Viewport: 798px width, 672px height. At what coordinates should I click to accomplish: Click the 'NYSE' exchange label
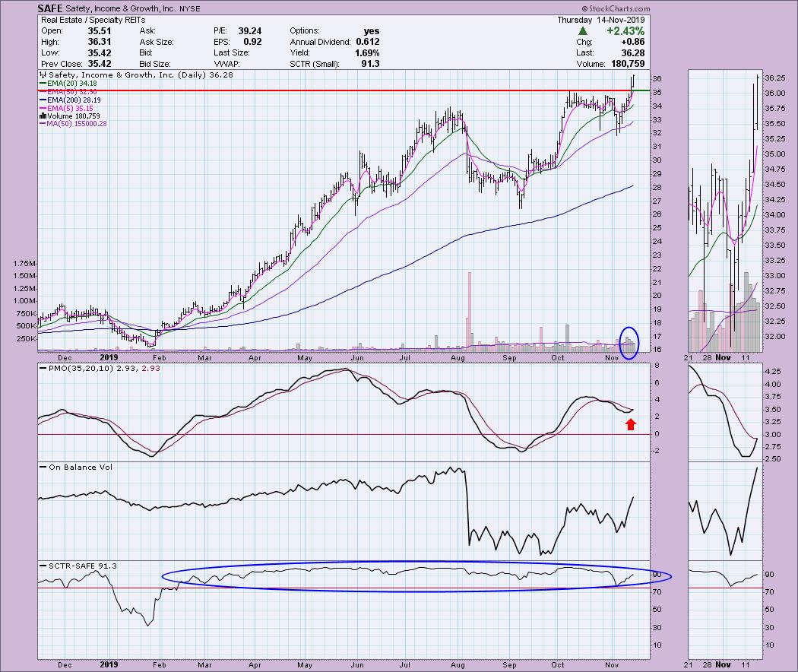pyautogui.click(x=190, y=9)
